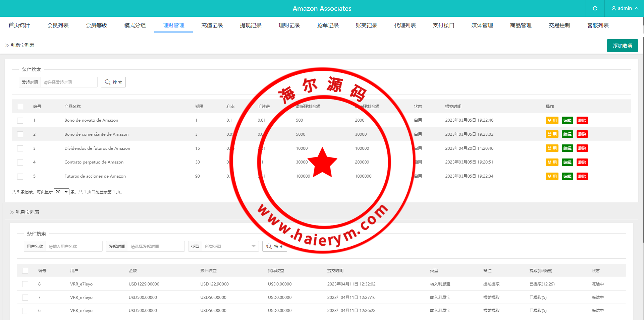Open 客服列表 tab
Viewport: 644px width, 320px height.
[x=598, y=25]
